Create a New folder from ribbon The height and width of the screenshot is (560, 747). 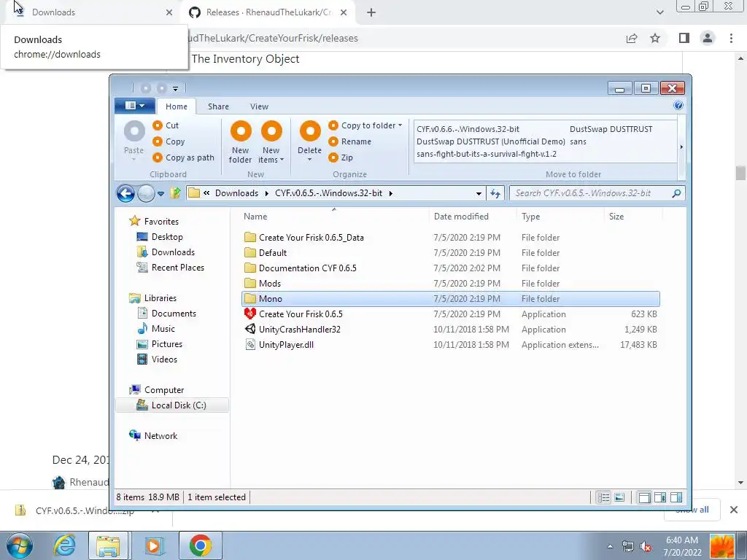tap(241, 142)
